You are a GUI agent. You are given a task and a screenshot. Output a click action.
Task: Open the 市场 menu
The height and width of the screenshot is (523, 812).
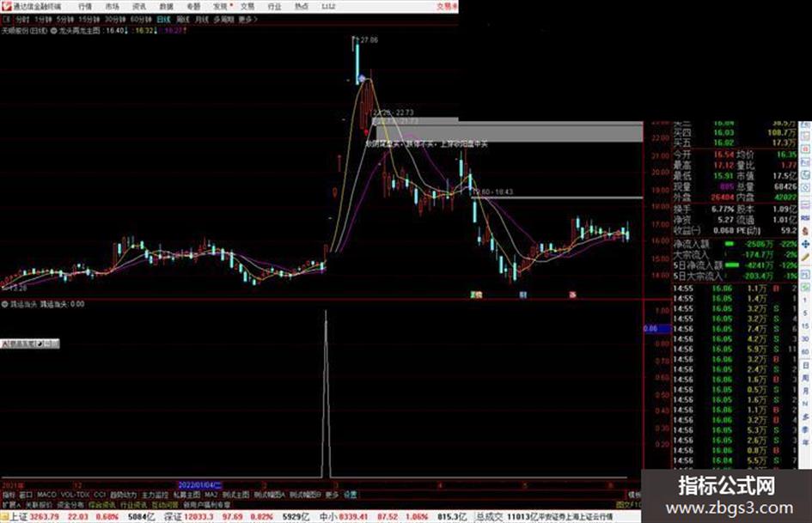(x=113, y=6)
